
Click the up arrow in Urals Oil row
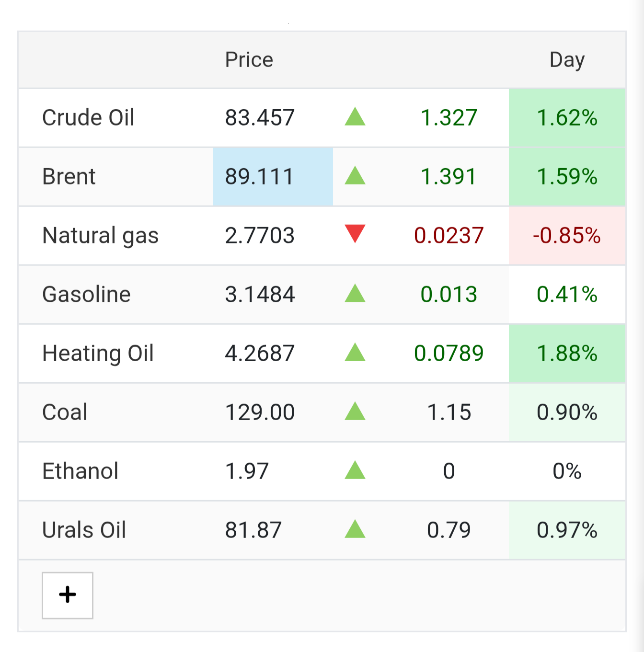click(355, 529)
